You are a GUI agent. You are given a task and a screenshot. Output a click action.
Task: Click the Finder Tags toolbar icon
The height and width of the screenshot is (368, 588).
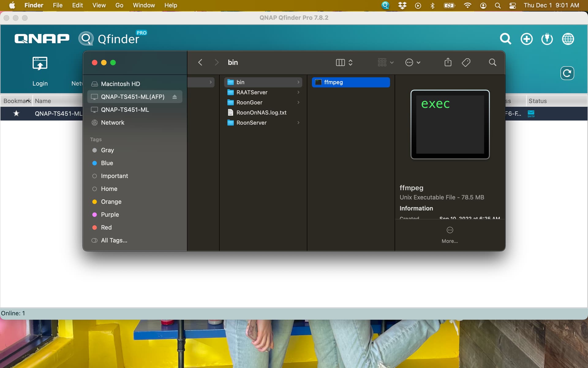(466, 63)
